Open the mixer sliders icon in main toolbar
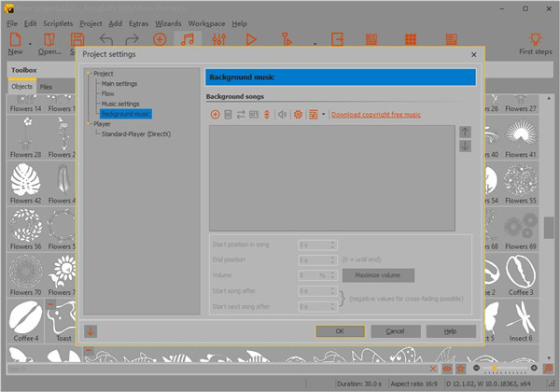 (x=219, y=39)
